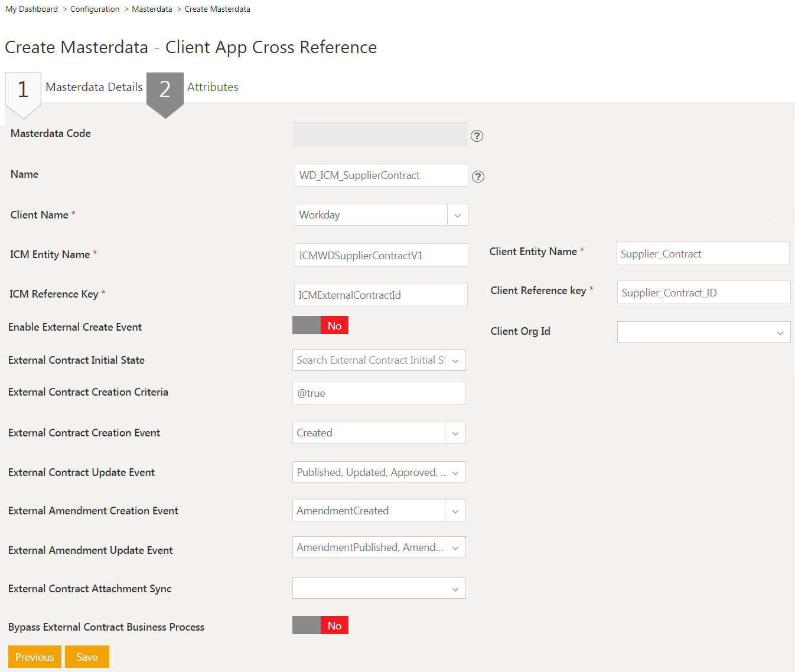Click step 1 Masterdata Details marker

(23, 90)
